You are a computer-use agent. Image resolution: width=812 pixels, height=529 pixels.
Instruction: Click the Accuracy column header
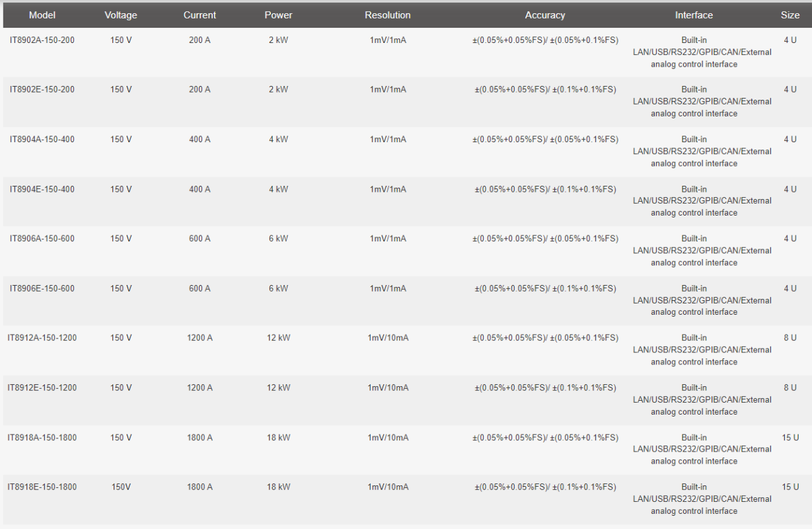tap(545, 15)
